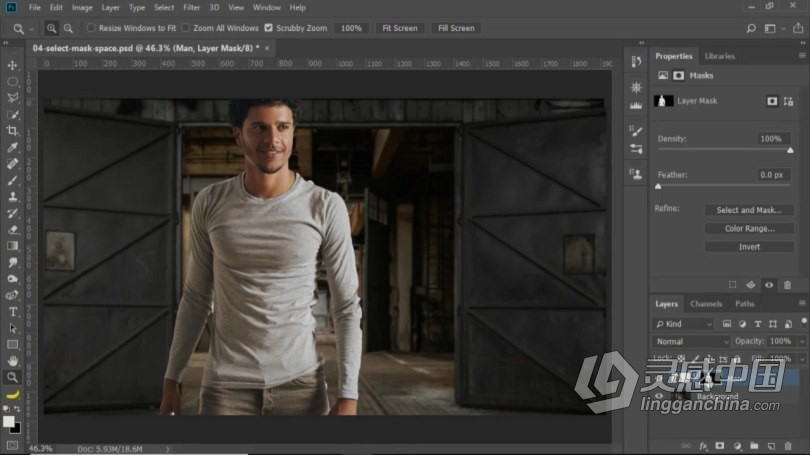
Task: Select the Gradient tool
Action: coord(12,246)
